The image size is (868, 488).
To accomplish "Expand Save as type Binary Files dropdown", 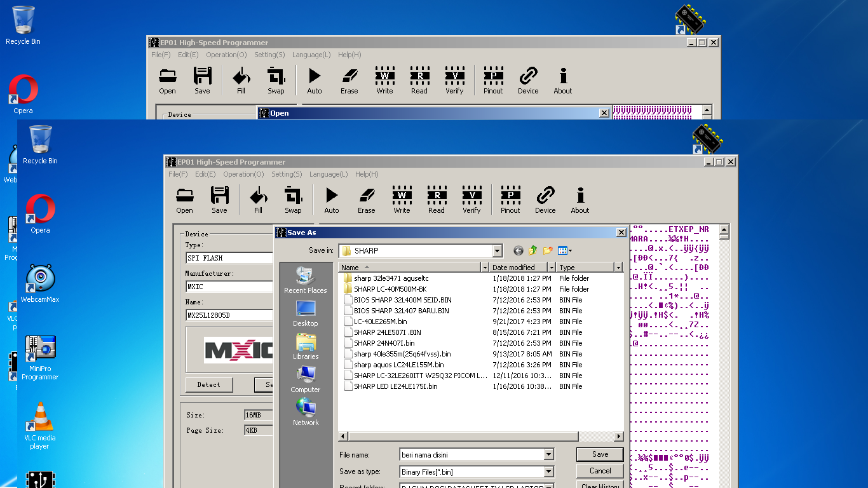I will (x=549, y=472).
